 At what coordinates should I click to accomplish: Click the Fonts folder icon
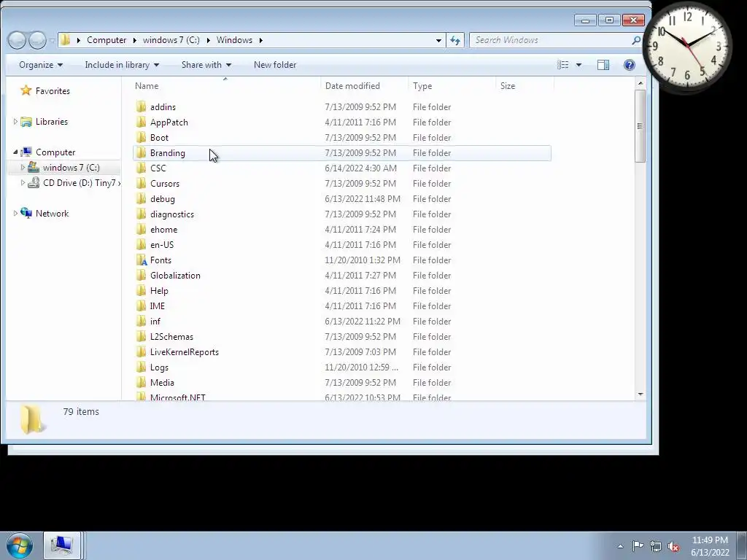(x=142, y=260)
